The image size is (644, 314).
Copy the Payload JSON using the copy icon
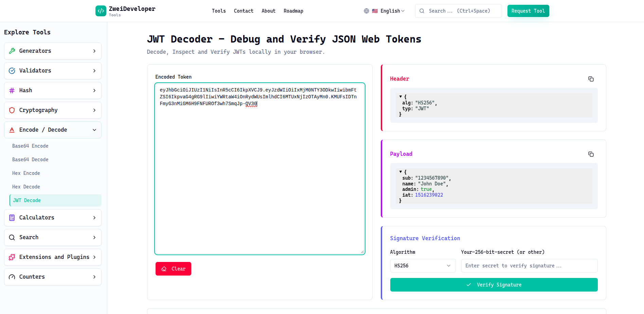click(591, 154)
